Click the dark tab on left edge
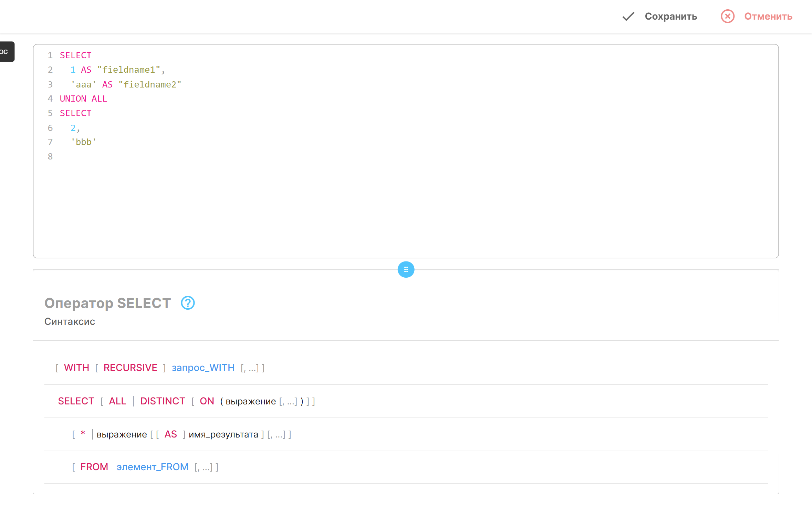The height and width of the screenshot is (505, 812). pyautogui.click(x=6, y=52)
